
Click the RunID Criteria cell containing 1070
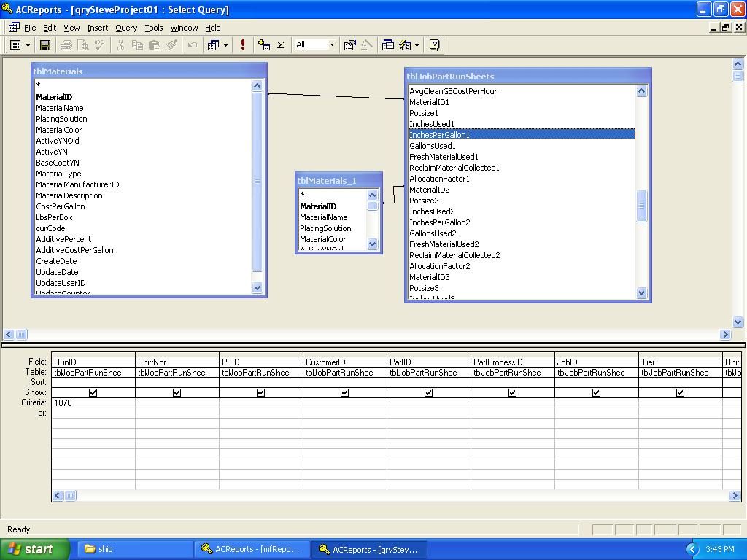93,402
